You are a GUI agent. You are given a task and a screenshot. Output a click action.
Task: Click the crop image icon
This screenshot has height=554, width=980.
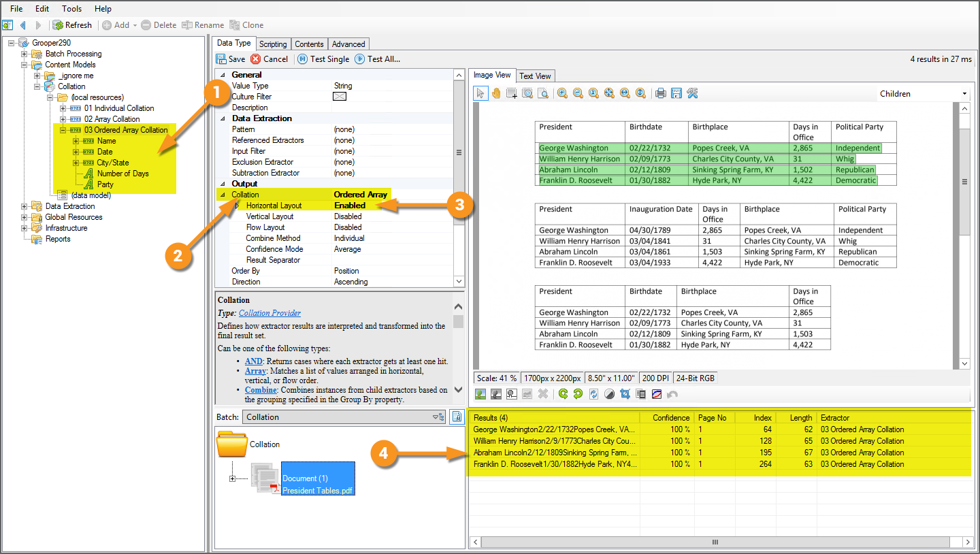coord(625,394)
